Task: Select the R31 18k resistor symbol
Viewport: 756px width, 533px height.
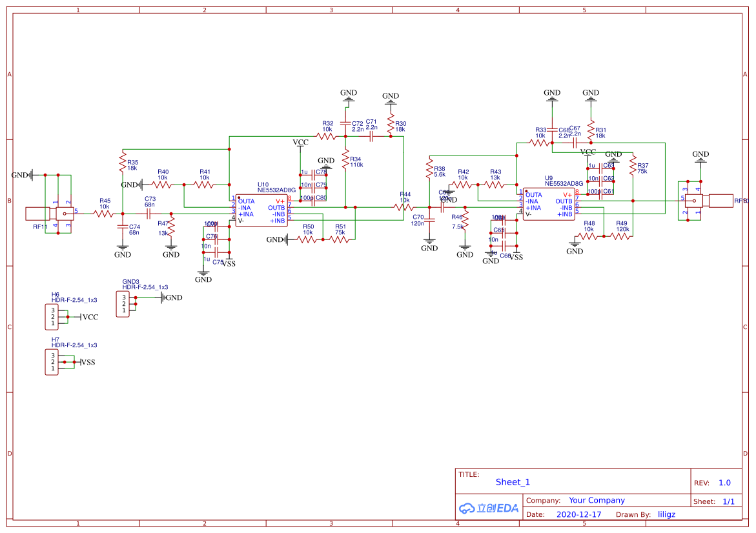Action: click(591, 130)
